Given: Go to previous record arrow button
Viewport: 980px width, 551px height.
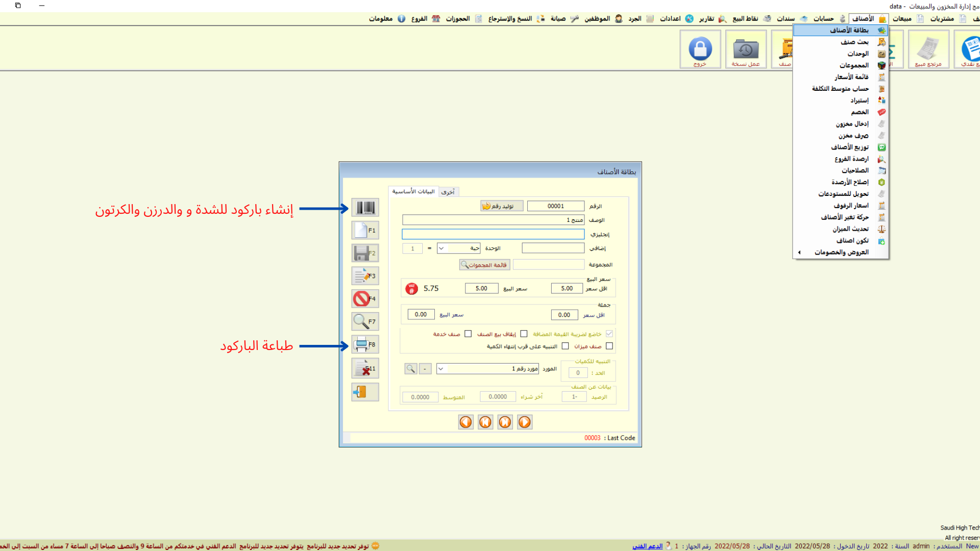Looking at the screenshot, I should [465, 422].
